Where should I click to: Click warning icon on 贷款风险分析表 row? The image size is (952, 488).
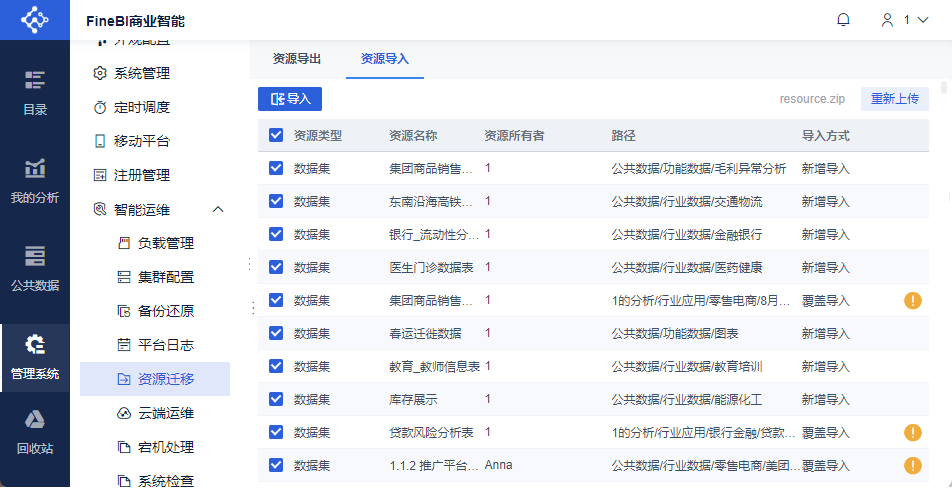coord(912,433)
